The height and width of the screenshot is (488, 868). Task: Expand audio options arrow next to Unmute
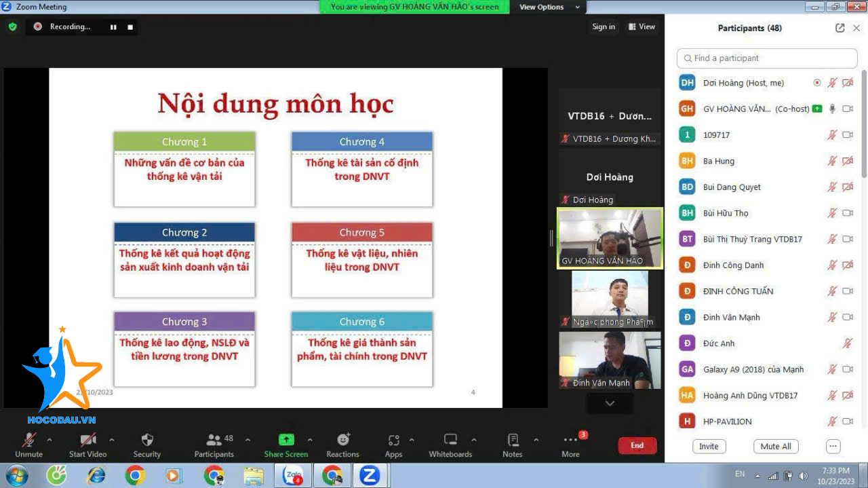50,440
